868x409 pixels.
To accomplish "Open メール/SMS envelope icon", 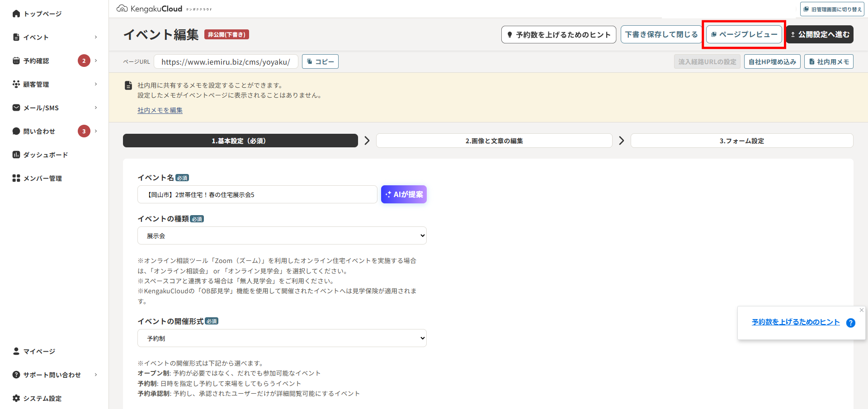I will pos(16,108).
